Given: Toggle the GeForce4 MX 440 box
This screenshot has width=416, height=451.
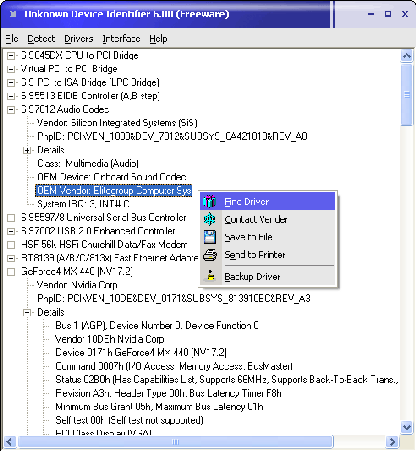Looking at the screenshot, I should (11, 272).
